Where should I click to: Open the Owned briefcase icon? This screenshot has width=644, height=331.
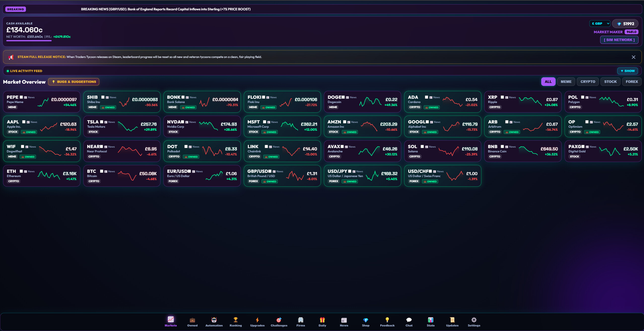point(192,320)
